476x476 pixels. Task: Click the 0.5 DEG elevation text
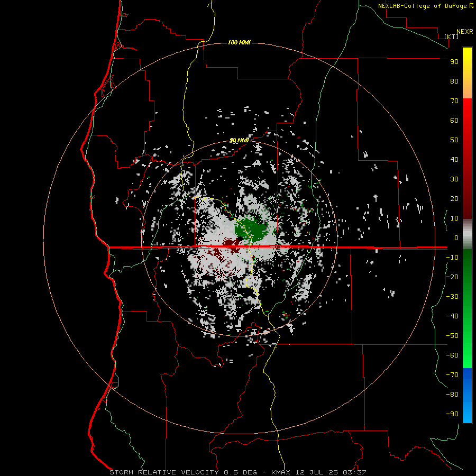(x=240, y=472)
